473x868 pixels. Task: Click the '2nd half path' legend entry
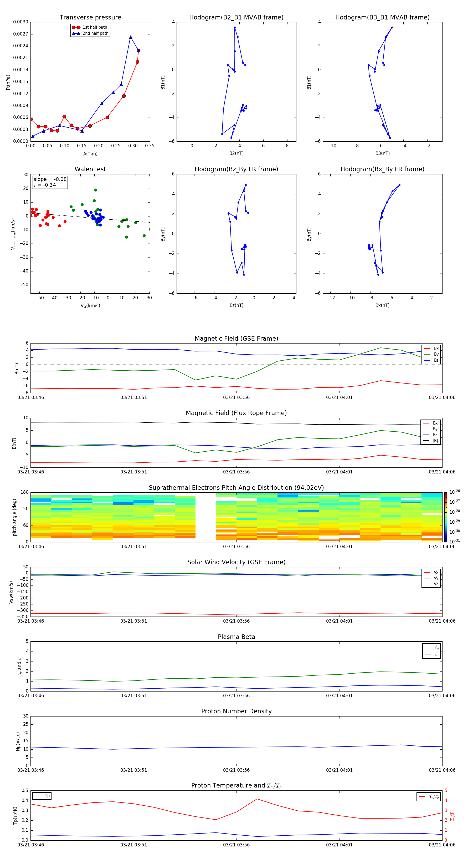(90, 33)
